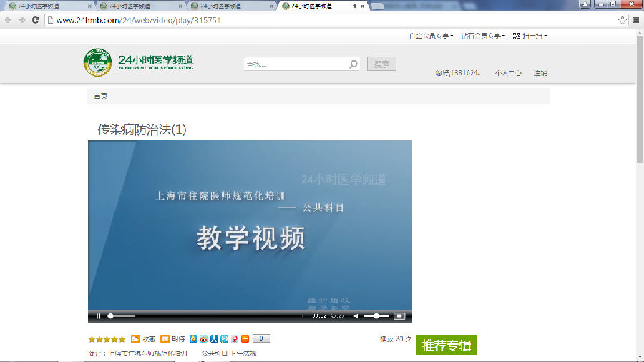
Task: Click the Weibo share icon
Action: pyautogui.click(x=203, y=339)
